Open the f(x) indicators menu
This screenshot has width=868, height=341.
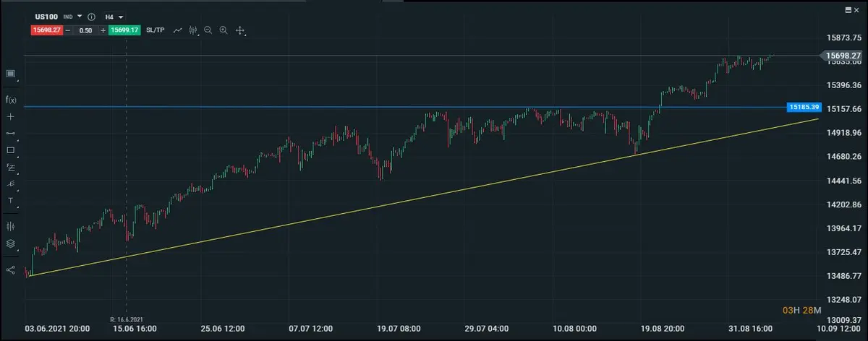11,100
